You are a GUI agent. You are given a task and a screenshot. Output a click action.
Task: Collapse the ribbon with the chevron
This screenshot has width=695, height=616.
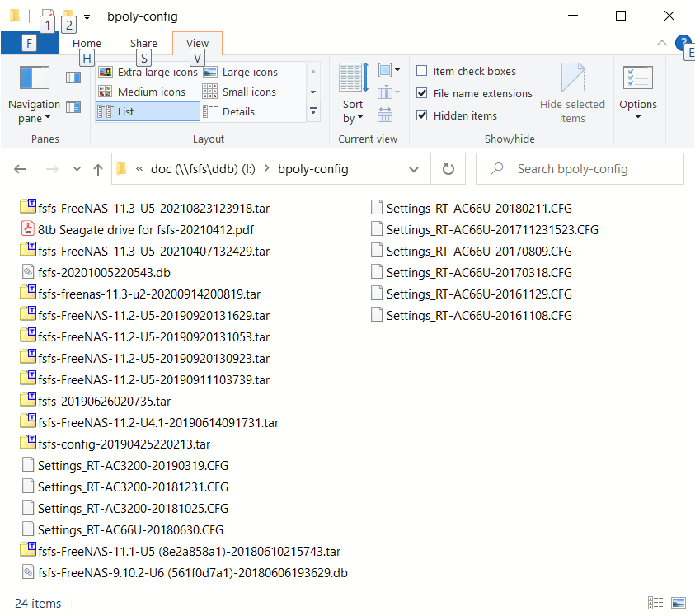661,43
